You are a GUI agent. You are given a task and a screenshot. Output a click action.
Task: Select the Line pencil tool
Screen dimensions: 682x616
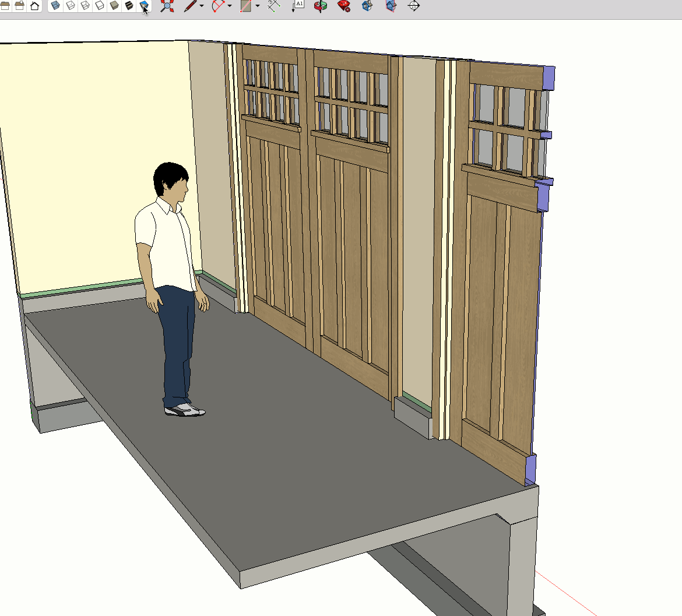[190, 6]
